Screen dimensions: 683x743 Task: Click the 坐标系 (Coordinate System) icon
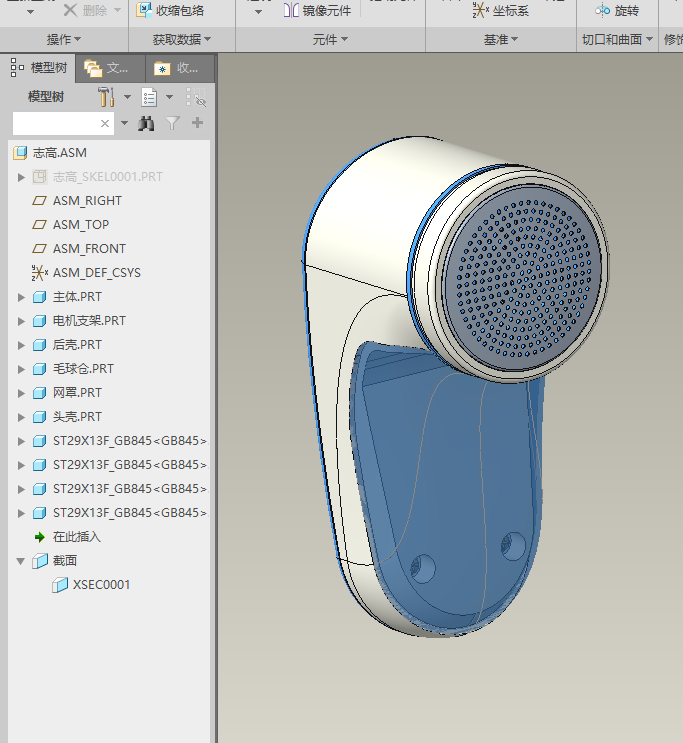[x=481, y=10]
